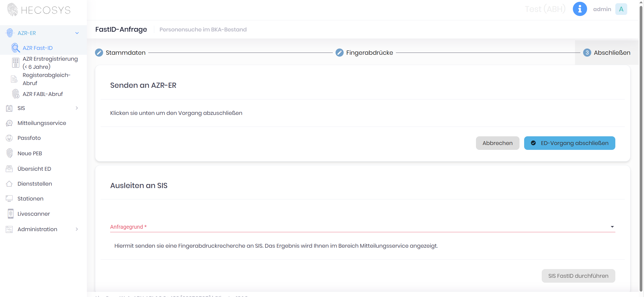The height and width of the screenshot is (297, 644).
Task: Open the admin user avatar 'A'
Action: pyautogui.click(x=621, y=9)
